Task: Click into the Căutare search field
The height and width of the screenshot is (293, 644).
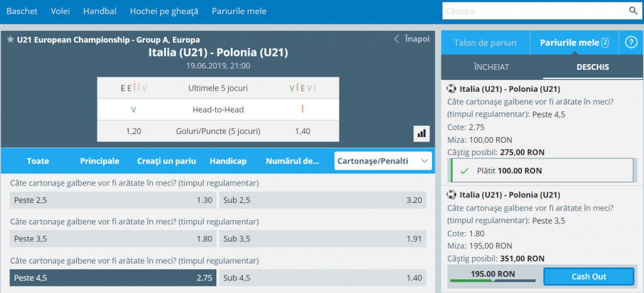Action: 535,11
